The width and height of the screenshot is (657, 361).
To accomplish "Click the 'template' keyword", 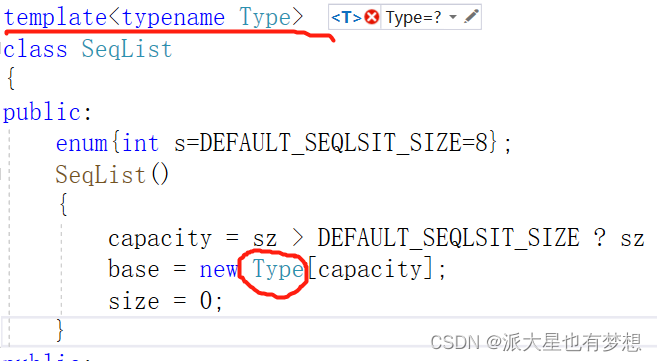I will click(56, 18).
